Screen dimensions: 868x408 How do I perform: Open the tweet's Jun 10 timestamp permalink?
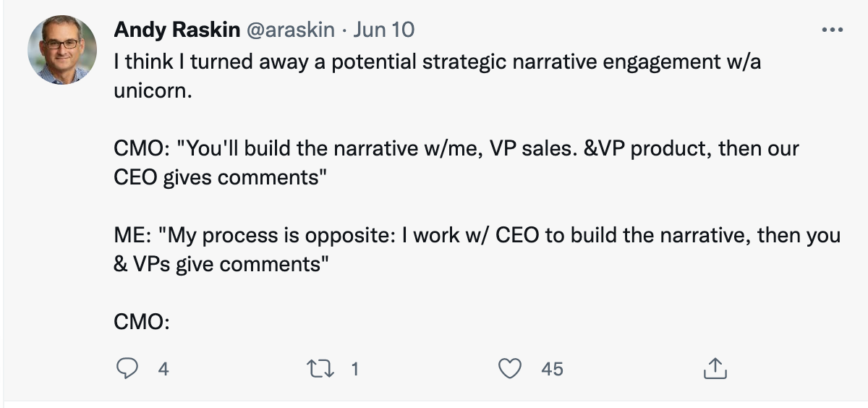click(x=384, y=30)
